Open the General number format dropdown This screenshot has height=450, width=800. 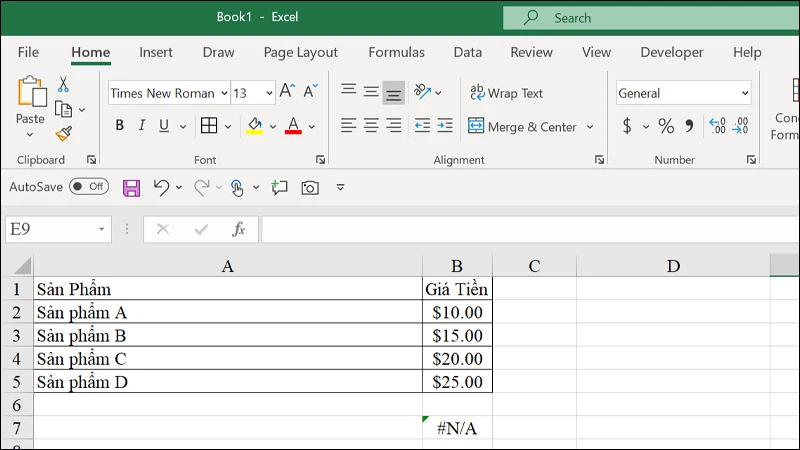tap(745, 93)
